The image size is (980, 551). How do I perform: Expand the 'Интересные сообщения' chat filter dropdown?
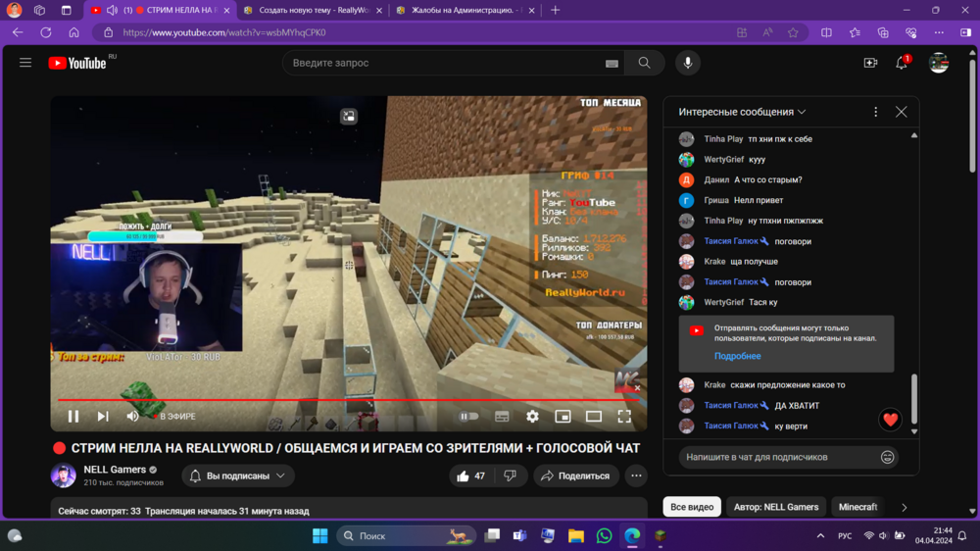pyautogui.click(x=742, y=112)
